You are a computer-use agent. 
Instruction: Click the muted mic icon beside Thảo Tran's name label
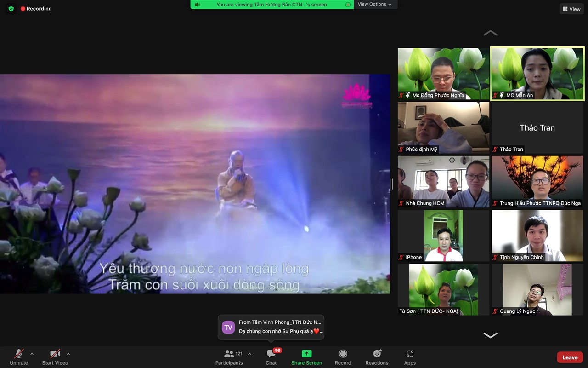(x=495, y=149)
